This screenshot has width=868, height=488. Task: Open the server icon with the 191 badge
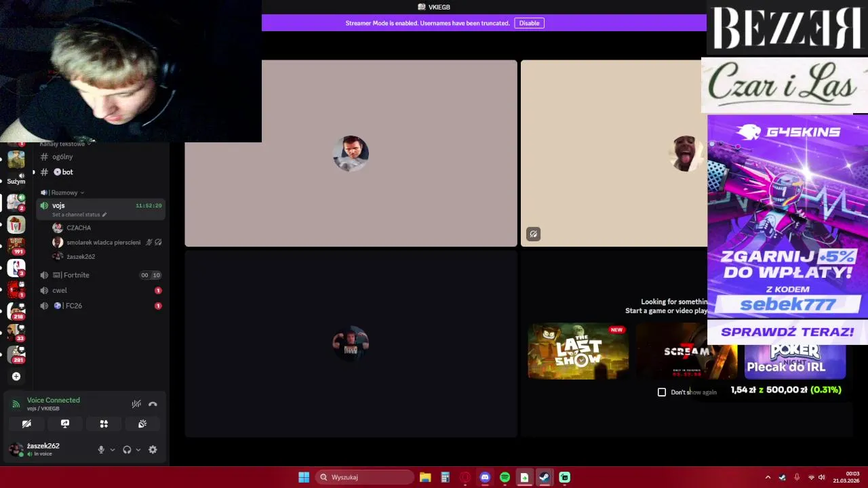coord(16,245)
